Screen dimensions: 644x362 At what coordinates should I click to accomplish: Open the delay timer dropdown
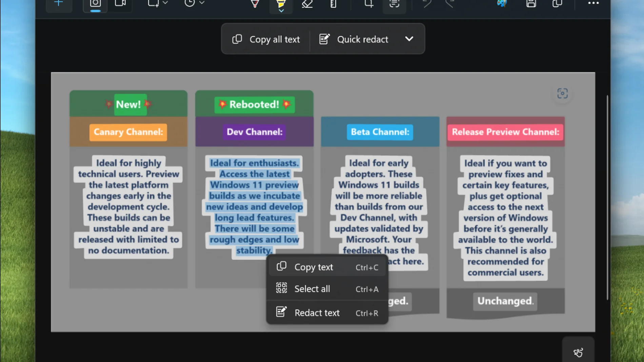tap(194, 3)
